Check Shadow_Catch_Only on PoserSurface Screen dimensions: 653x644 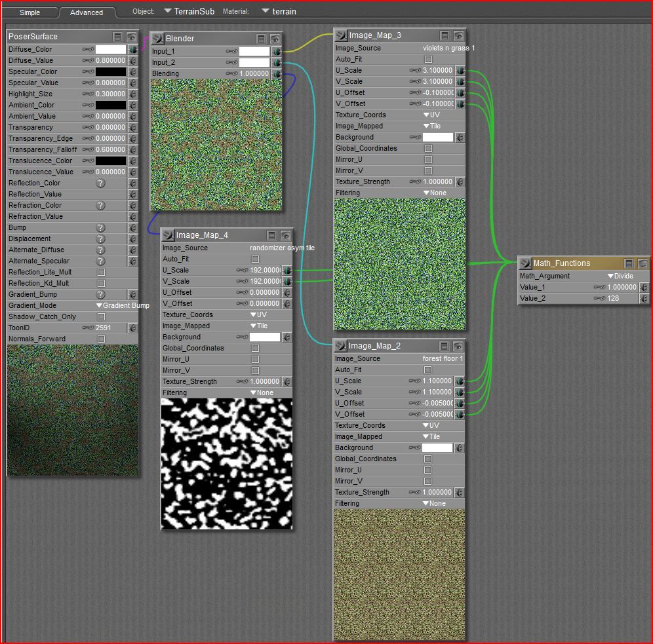101,316
